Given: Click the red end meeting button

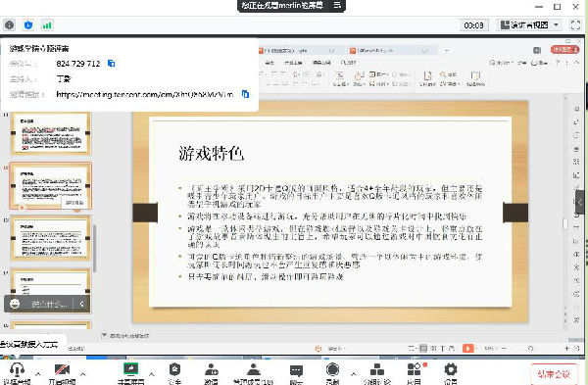Looking at the screenshot, I should (x=554, y=374).
